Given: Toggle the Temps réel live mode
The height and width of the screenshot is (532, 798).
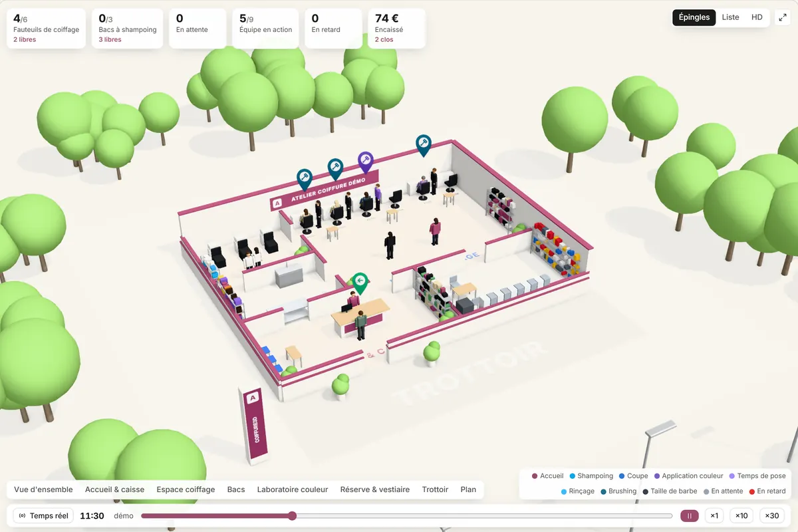Looking at the screenshot, I should 43,515.
